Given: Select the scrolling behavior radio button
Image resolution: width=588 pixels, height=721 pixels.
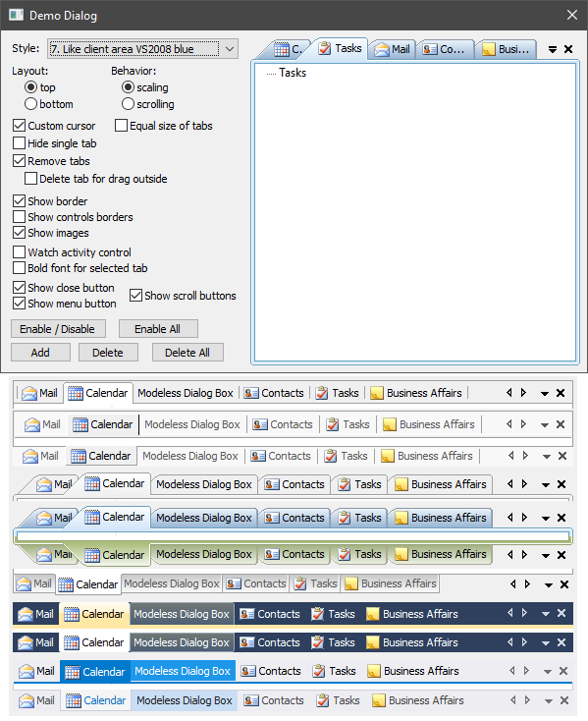Looking at the screenshot, I should [x=129, y=104].
